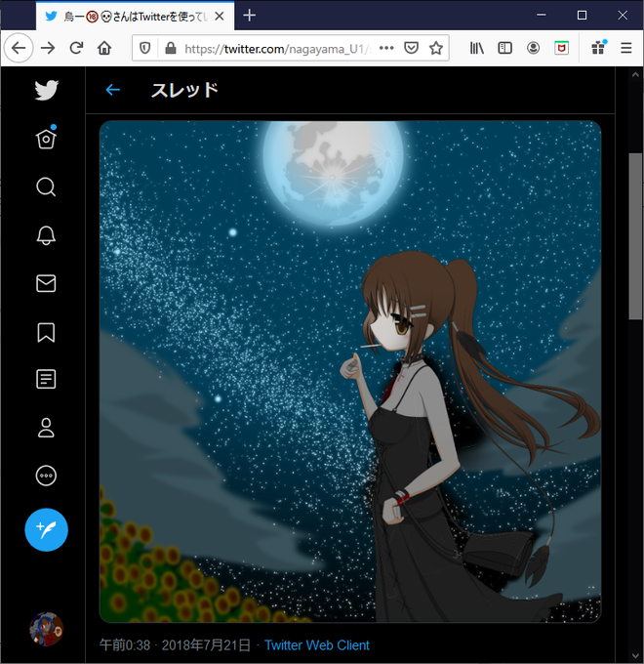Go to the Home timeline icon

pos(46,138)
